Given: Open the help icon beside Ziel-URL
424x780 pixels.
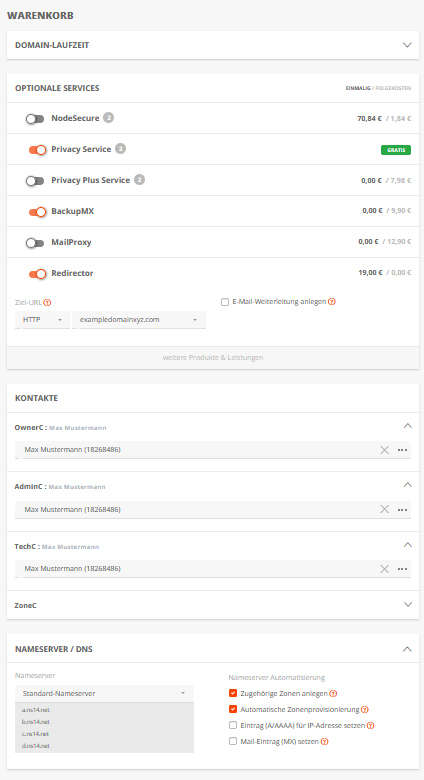Looking at the screenshot, I should (47, 302).
